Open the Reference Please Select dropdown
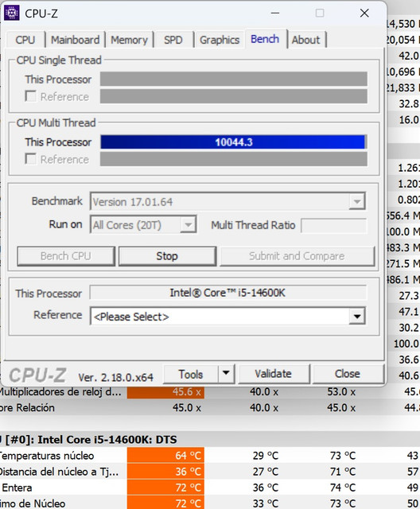This screenshot has width=420, height=509. pyautogui.click(x=227, y=317)
